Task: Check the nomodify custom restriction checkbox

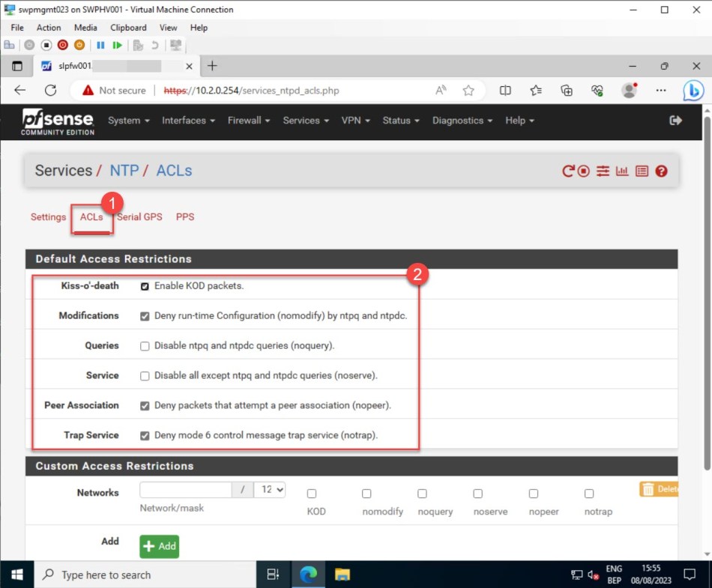Action: pyautogui.click(x=366, y=494)
